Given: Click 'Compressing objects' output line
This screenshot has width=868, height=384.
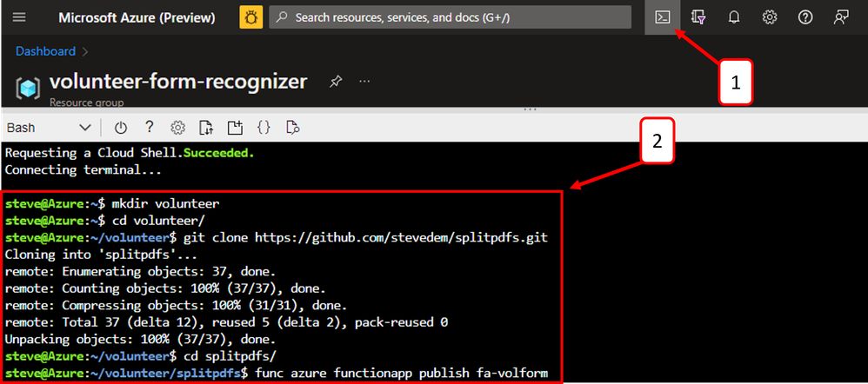Looking at the screenshot, I should click(x=176, y=306).
